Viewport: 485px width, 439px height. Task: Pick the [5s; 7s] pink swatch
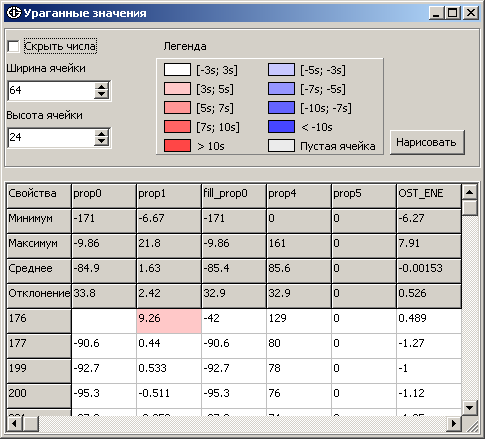(x=177, y=108)
